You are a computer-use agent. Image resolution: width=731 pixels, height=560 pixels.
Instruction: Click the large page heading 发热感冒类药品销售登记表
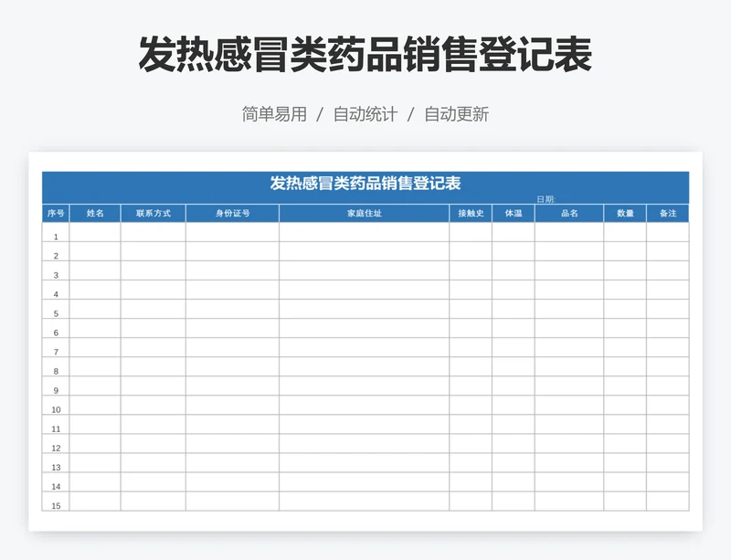point(365,55)
